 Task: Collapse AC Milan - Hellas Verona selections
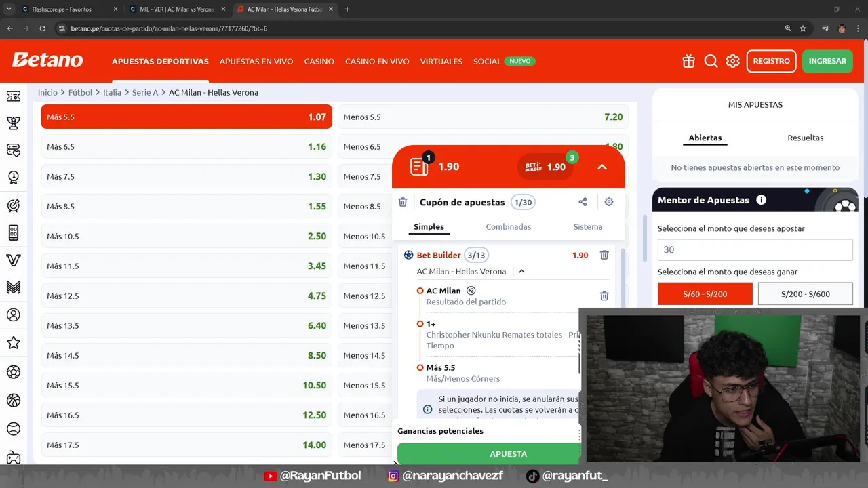pos(521,271)
